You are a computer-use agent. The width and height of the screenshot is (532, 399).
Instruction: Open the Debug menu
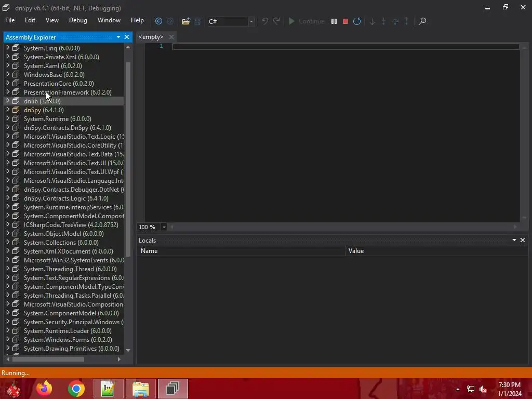78,20
